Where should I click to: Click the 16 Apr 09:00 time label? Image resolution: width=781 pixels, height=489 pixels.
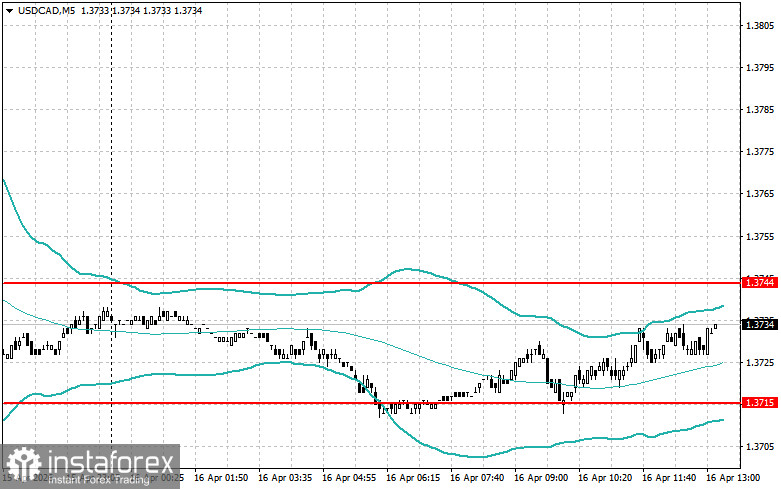pos(541,478)
